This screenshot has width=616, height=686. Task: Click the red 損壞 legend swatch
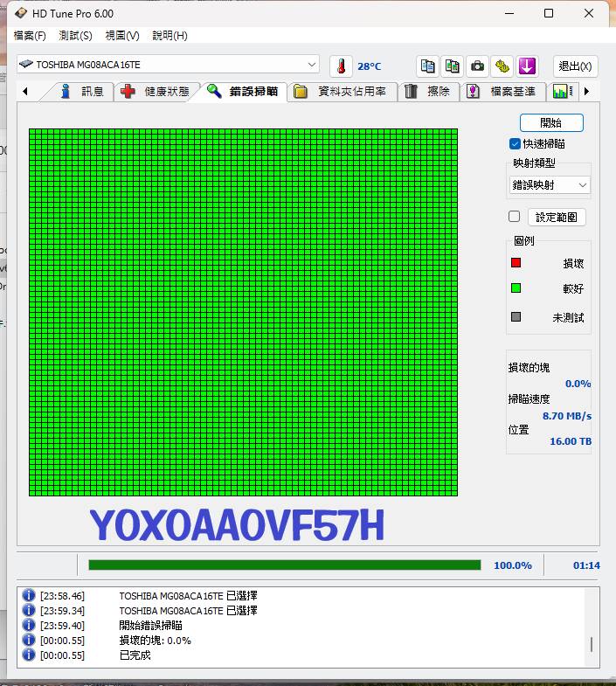[516, 262]
